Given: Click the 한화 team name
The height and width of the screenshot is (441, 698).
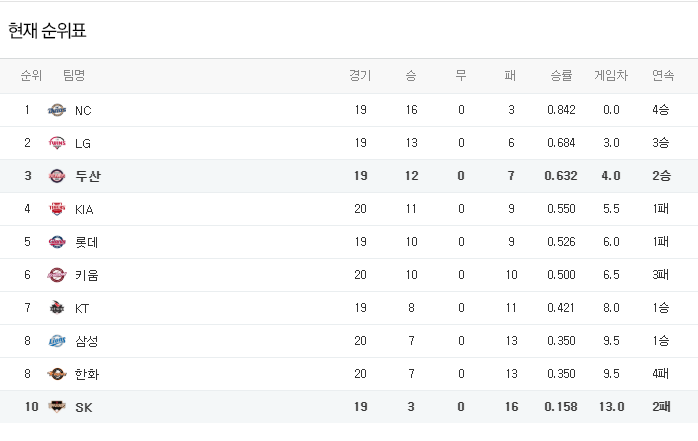Looking at the screenshot, I should 87,374.
